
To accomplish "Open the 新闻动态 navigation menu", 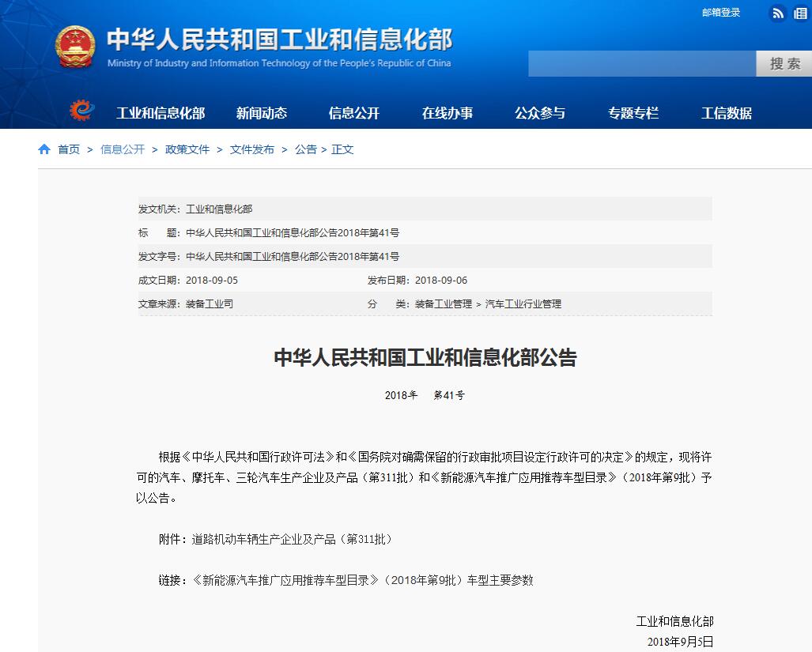I will (x=262, y=113).
